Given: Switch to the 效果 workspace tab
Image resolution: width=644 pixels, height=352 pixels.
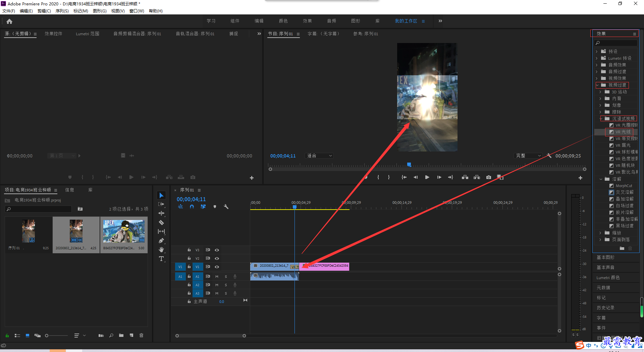Looking at the screenshot, I should [307, 21].
